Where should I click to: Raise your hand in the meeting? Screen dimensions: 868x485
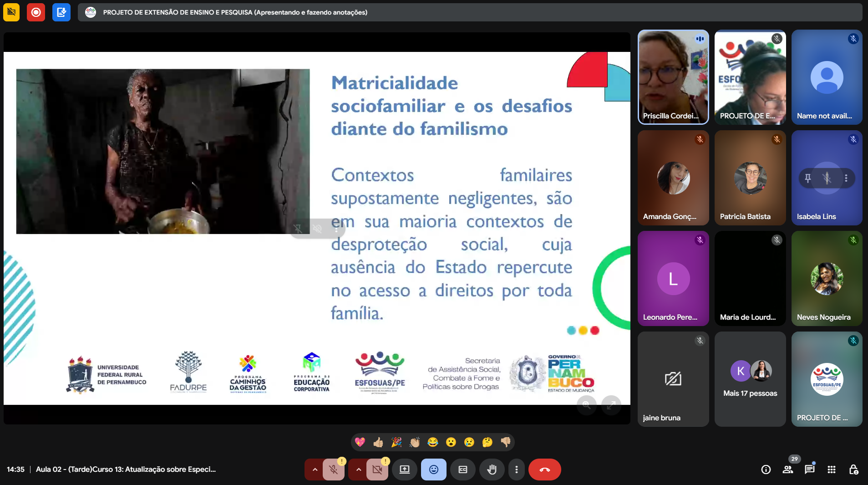pos(492,470)
